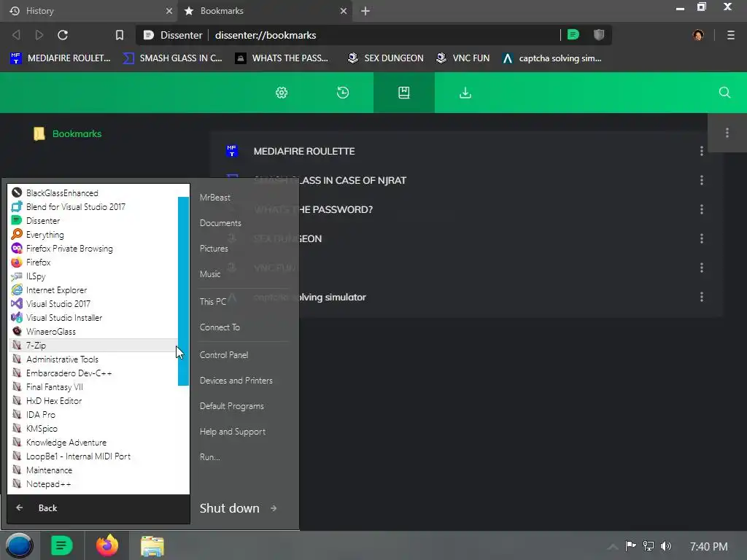This screenshot has width=747, height=560.
Task: Open Devices and Printers from Start menu
Action: (236, 381)
